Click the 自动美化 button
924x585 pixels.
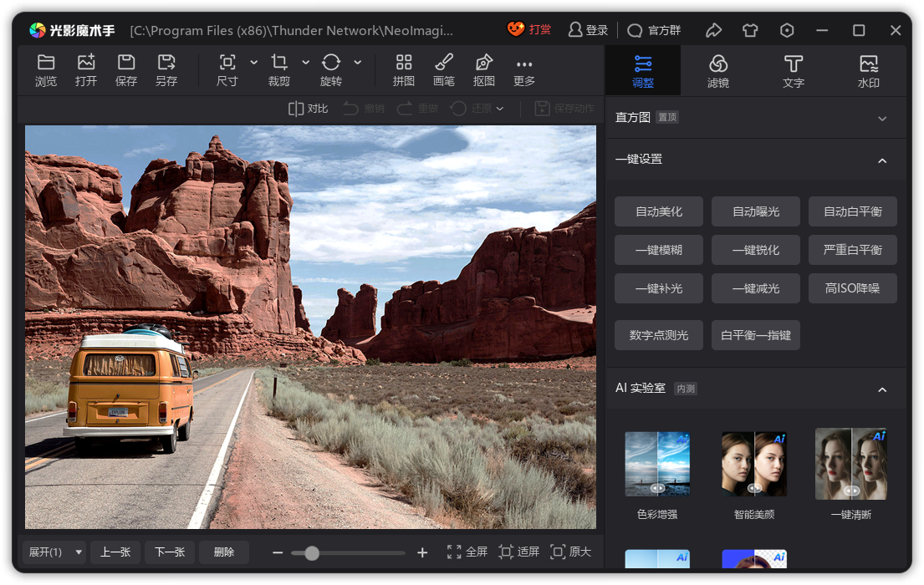[659, 212]
